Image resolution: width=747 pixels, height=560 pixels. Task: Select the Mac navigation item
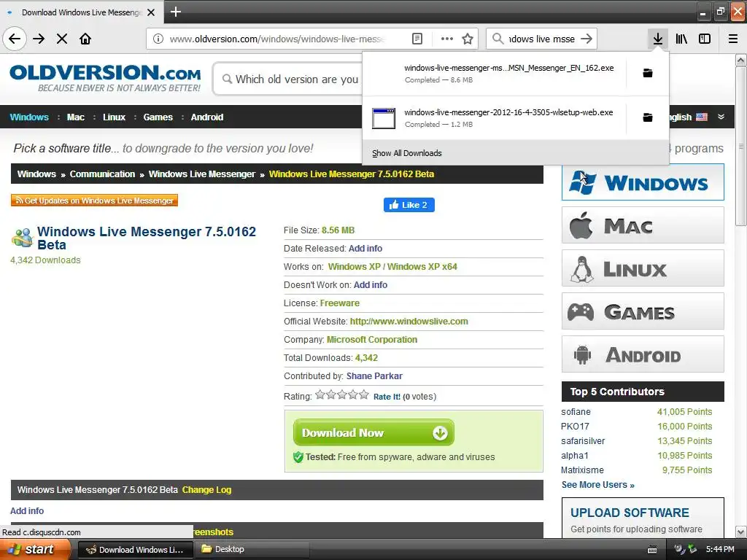click(x=76, y=117)
